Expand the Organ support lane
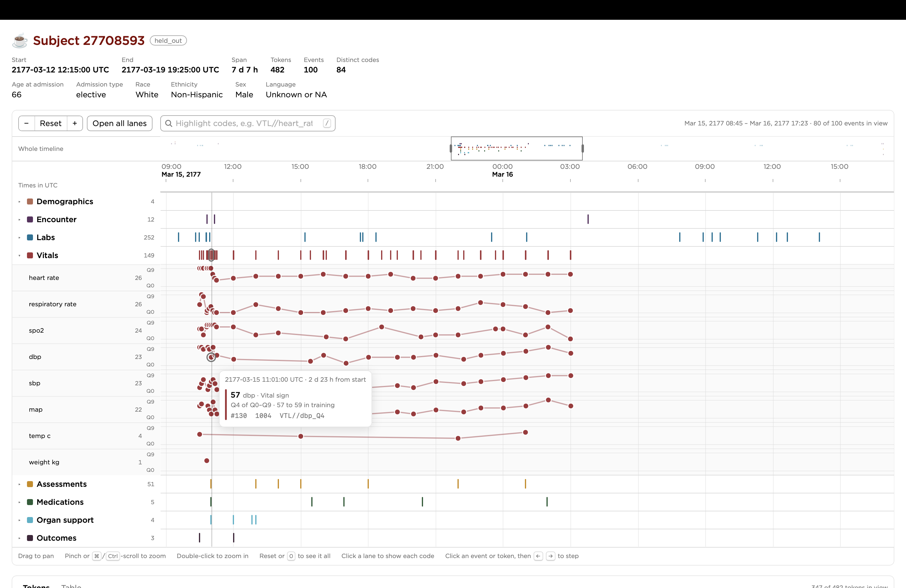 click(x=19, y=520)
